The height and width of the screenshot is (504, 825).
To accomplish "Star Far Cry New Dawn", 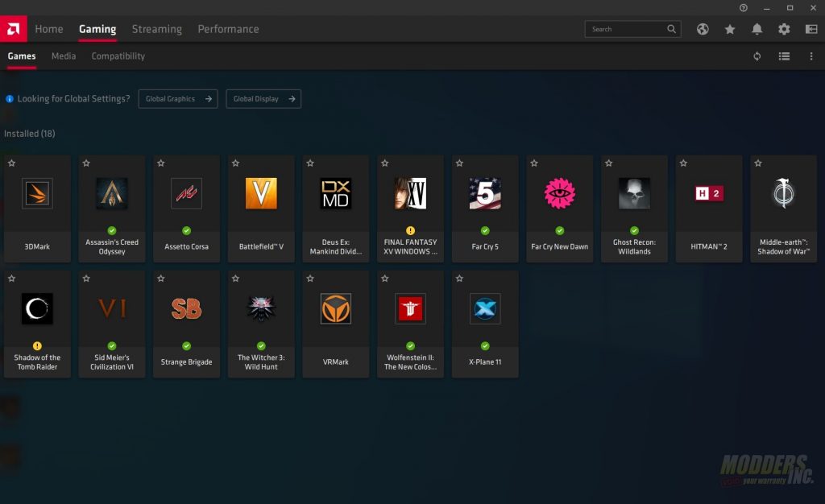I will (534, 163).
